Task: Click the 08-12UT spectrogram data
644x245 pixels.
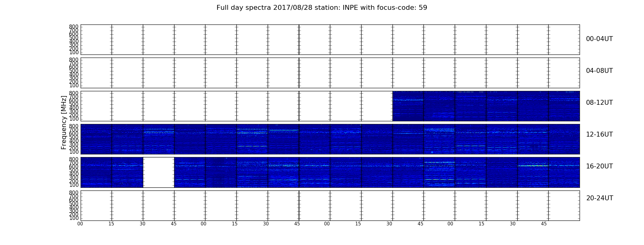Action: tap(486, 106)
